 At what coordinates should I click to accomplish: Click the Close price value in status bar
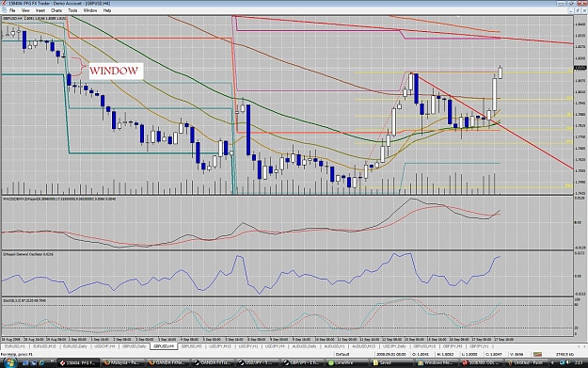[x=494, y=354]
